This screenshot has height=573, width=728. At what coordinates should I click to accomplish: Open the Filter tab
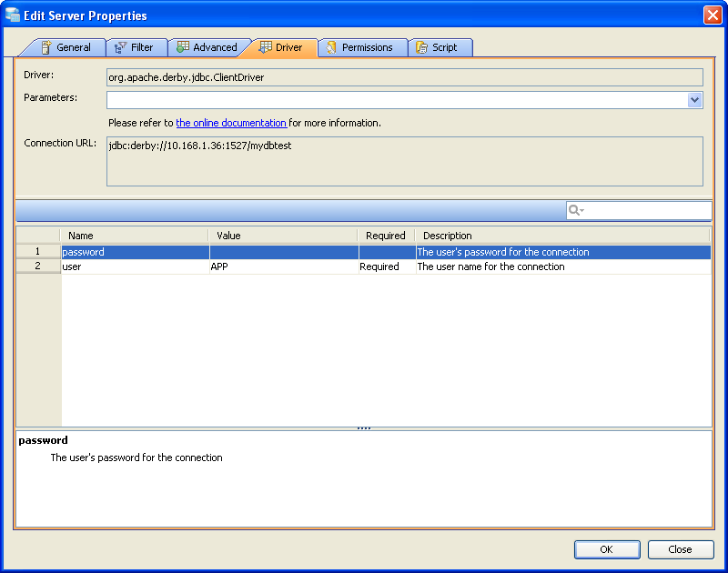136,47
